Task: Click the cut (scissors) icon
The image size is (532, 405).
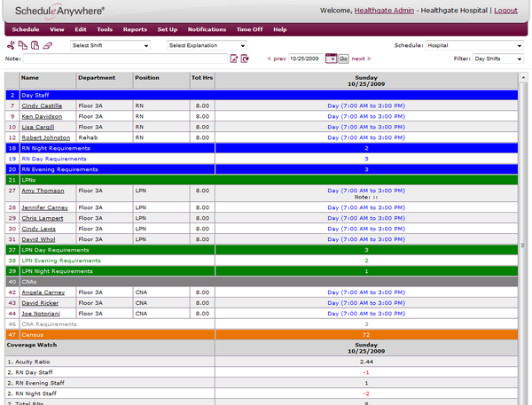Action: [x=11, y=45]
